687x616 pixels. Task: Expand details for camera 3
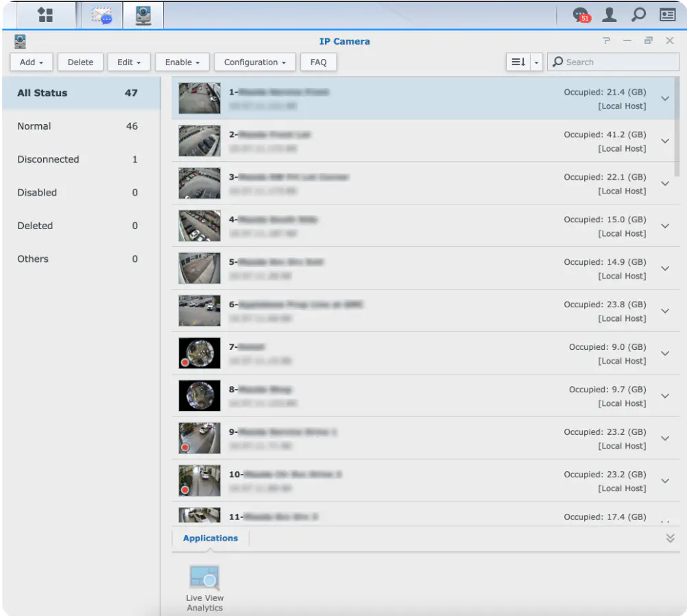(x=665, y=184)
